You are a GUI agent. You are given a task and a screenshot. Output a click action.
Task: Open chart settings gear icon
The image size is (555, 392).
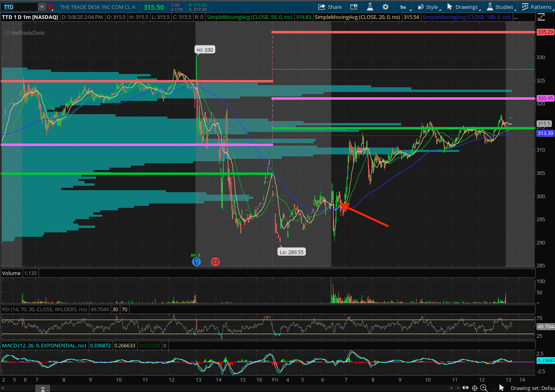coord(385,7)
